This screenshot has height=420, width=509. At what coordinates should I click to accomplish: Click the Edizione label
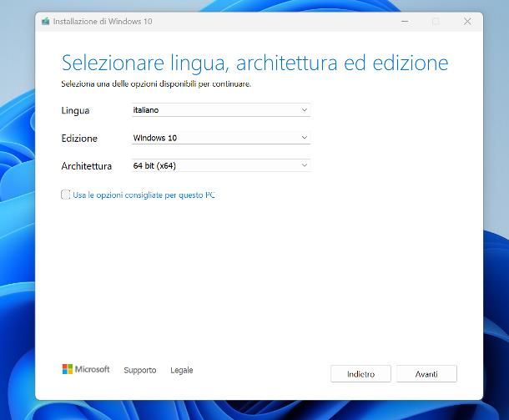[x=79, y=138]
